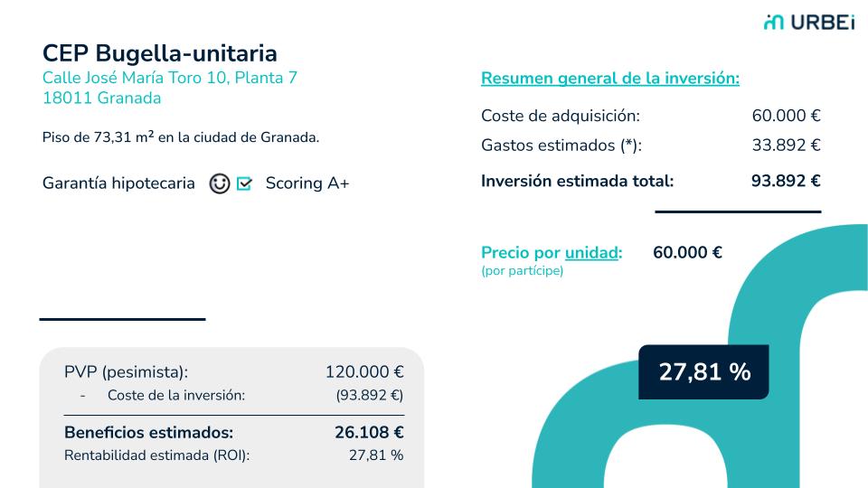
Task: Select the Garantía hipotecaria label
Action: (118, 183)
